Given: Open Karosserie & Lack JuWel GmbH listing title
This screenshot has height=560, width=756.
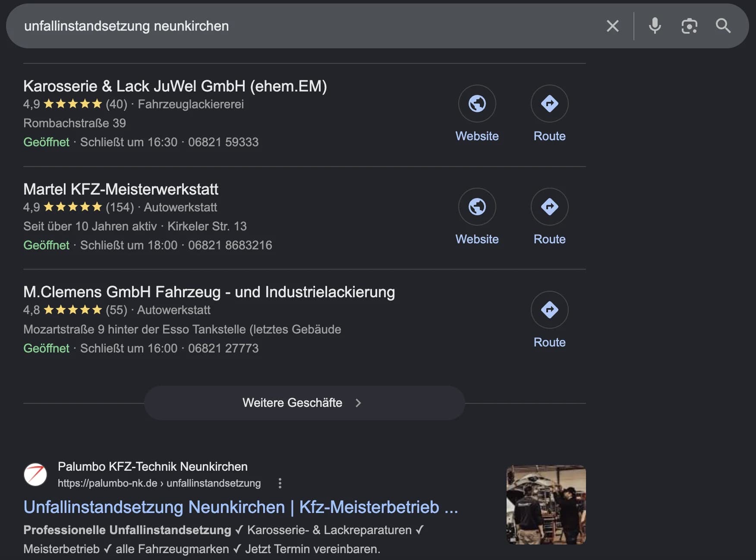Looking at the screenshot, I should [x=175, y=86].
